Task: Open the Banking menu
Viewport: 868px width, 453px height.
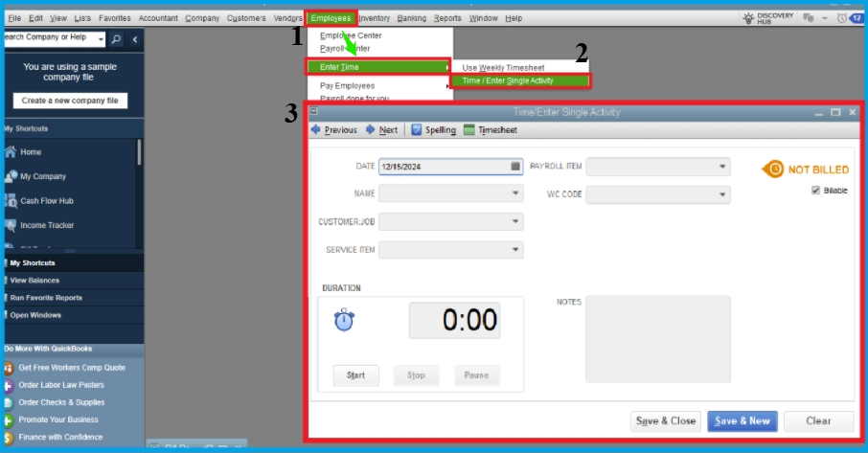Action: [x=411, y=18]
